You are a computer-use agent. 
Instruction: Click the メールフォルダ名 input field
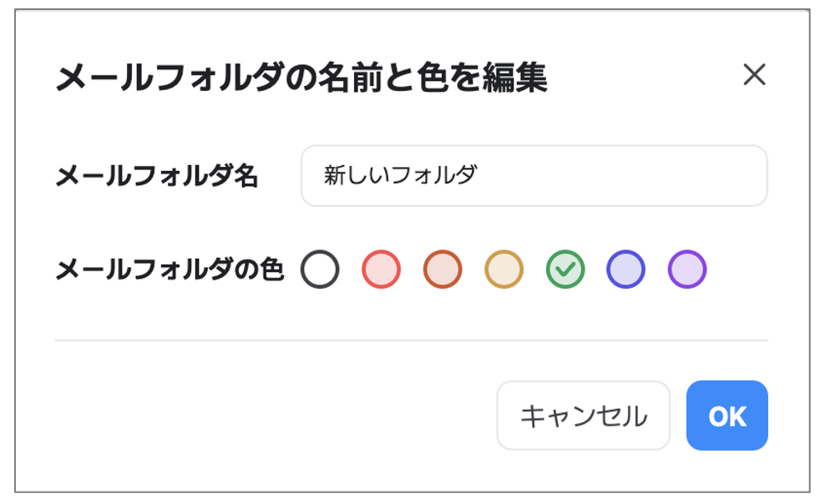[x=534, y=176]
